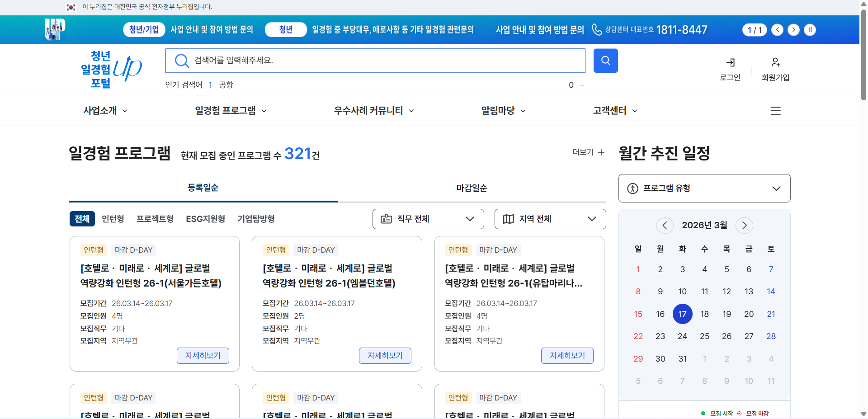Go to previous month in calendar
This screenshot has width=868, height=419.
click(665, 225)
